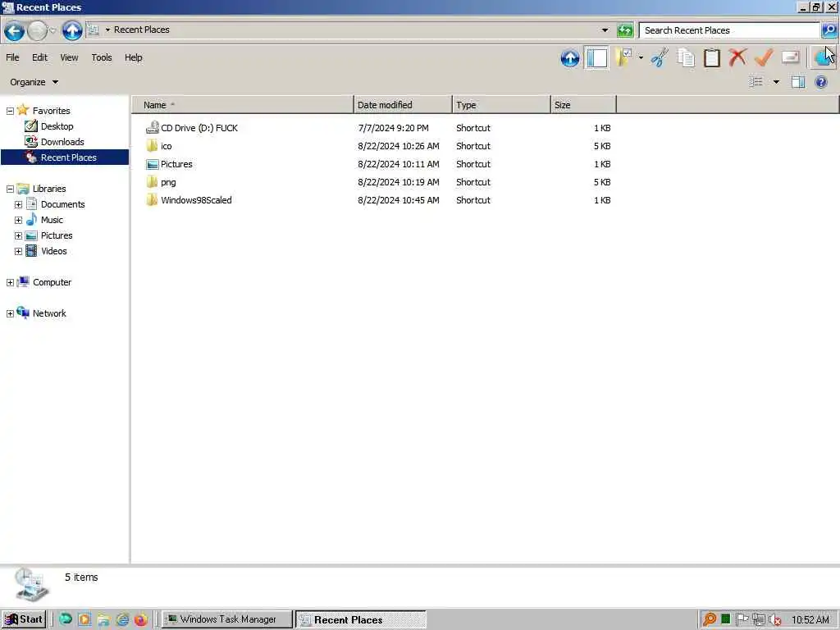Image resolution: width=840 pixels, height=630 pixels.
Task: Click the greyed Forward navigation arrow
Action: [36, 30]
